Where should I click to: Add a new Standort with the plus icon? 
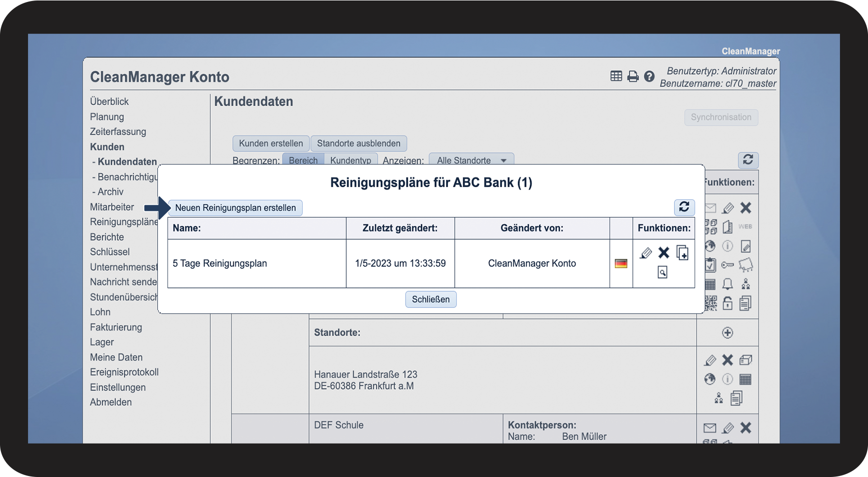click(x=728, y=333)
